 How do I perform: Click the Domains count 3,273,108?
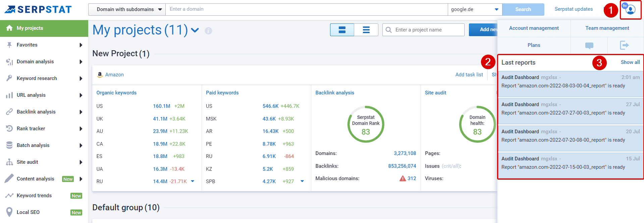(405, 153)
